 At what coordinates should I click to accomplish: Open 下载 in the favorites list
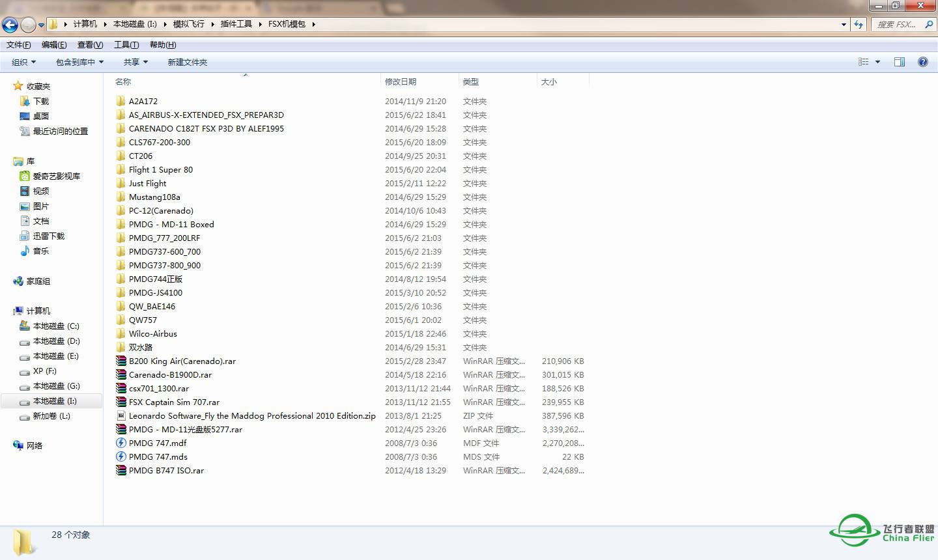click(41, 102)
